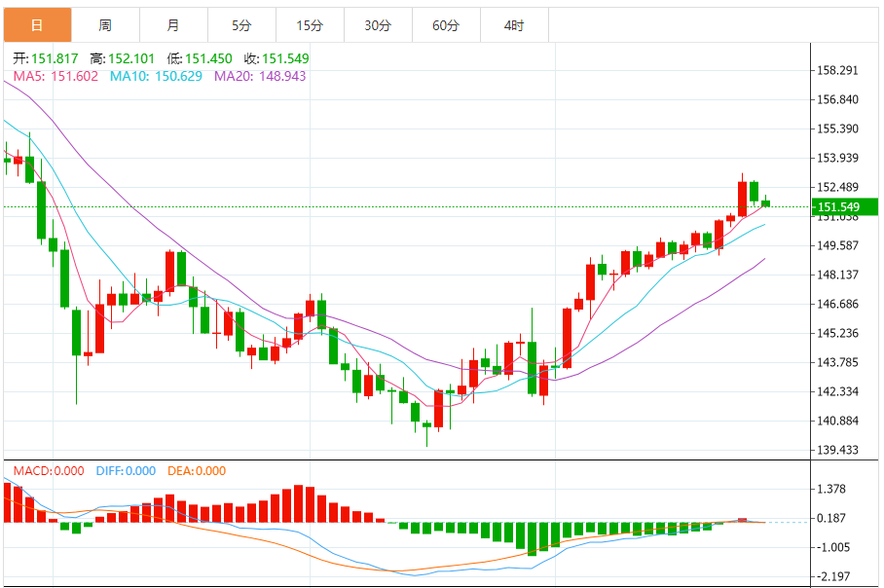
Task: Click the 139.433 price axis label
Action: tap(838, 451)
